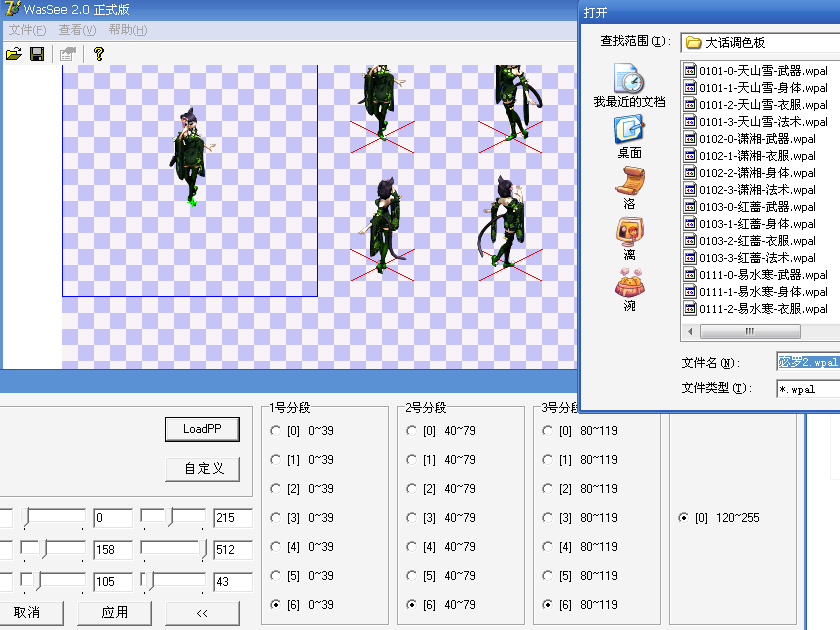The width and height of the screenshot is (840, 630).
Task: Open the 洛 scroll place icon
Action: pos(629,188)
